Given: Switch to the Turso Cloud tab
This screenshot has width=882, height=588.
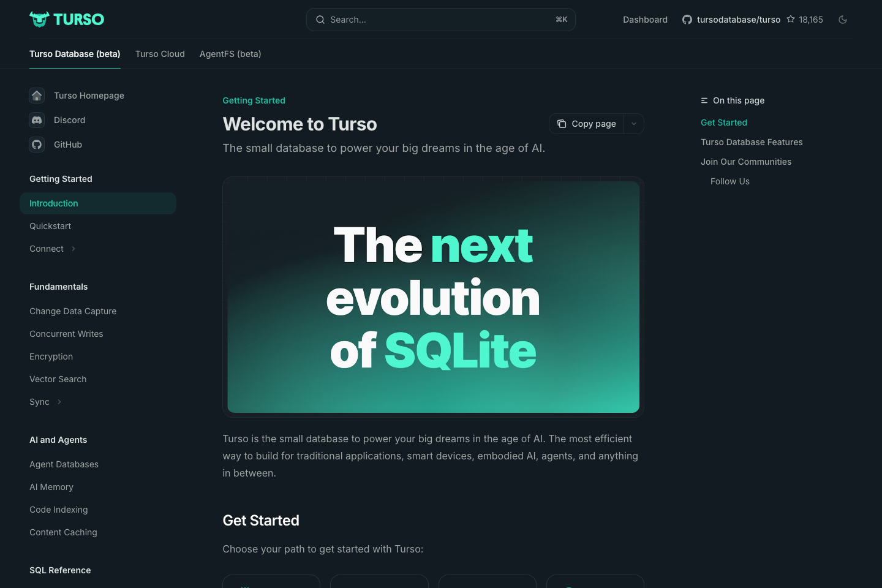Looking at the screenshot, I should click(160, 54).
